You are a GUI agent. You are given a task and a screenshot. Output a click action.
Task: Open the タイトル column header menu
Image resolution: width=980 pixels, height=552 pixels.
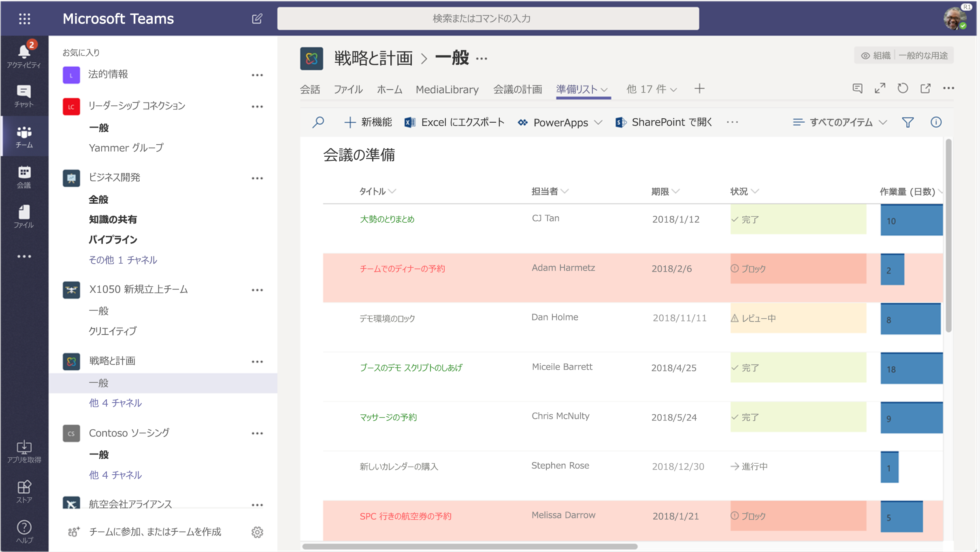point(377,191)
